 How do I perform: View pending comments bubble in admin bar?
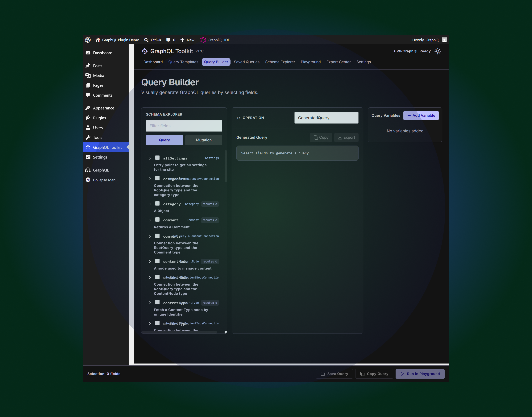tap(171, 40)
